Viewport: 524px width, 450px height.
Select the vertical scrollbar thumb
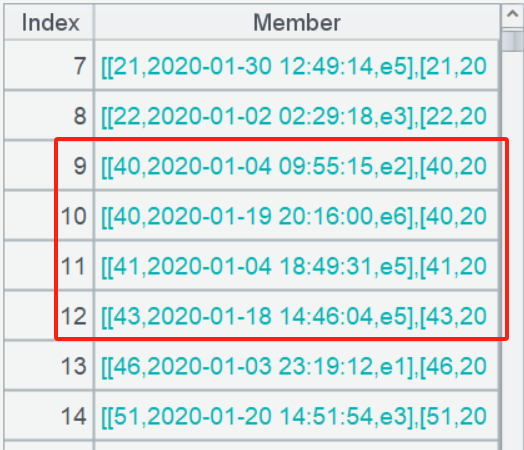[x=512, y=40]
